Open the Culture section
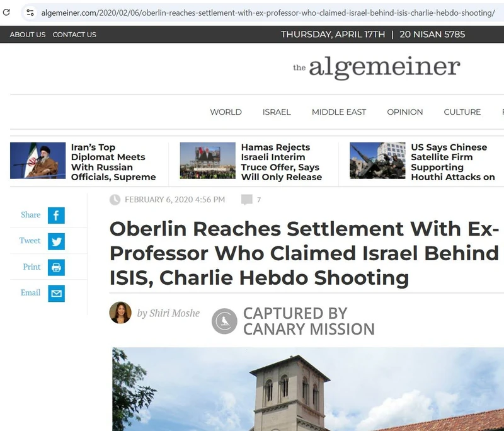This screenshot has height=431, width=504. click(x=462, y=112)
